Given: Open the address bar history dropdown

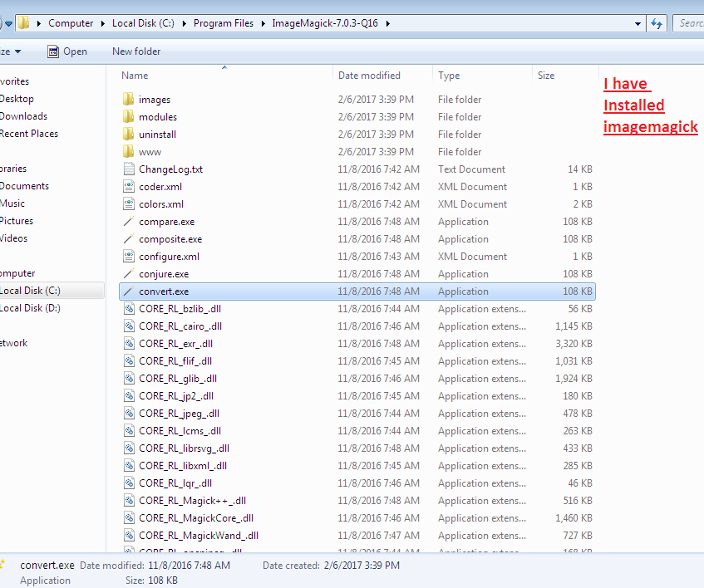Looking at the screenshot, I should [638, 23].
